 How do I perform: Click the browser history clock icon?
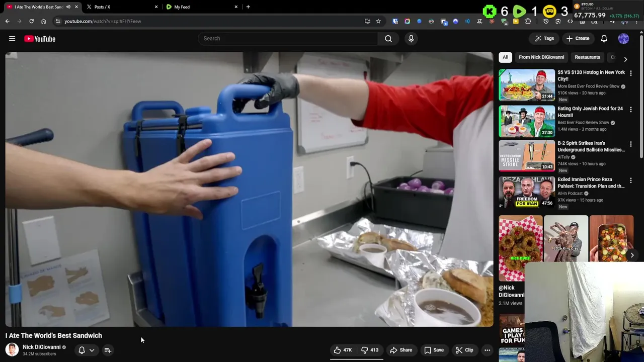coord(546,21)
